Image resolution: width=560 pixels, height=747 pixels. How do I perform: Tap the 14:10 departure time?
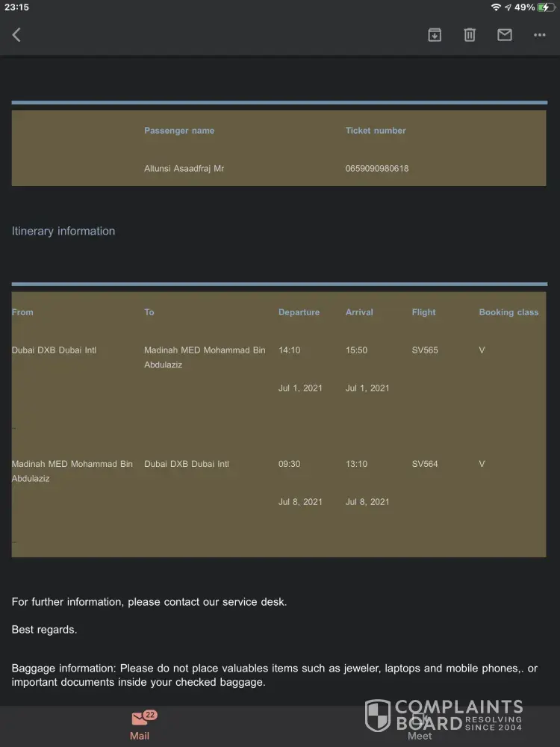pos(289,350)
